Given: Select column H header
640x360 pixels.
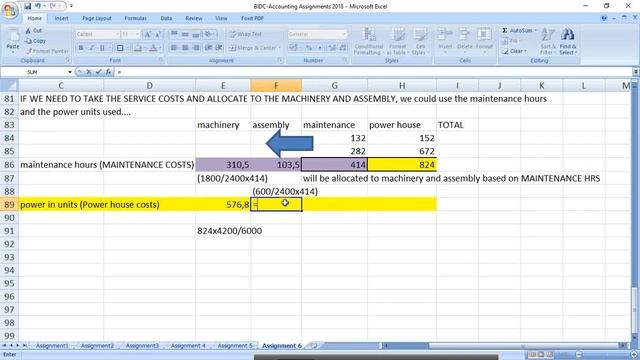Looking at the screenshot, I should point(402,85).
